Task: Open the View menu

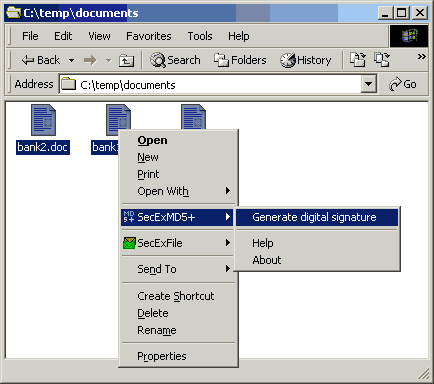Action: [x=99, y=36]
